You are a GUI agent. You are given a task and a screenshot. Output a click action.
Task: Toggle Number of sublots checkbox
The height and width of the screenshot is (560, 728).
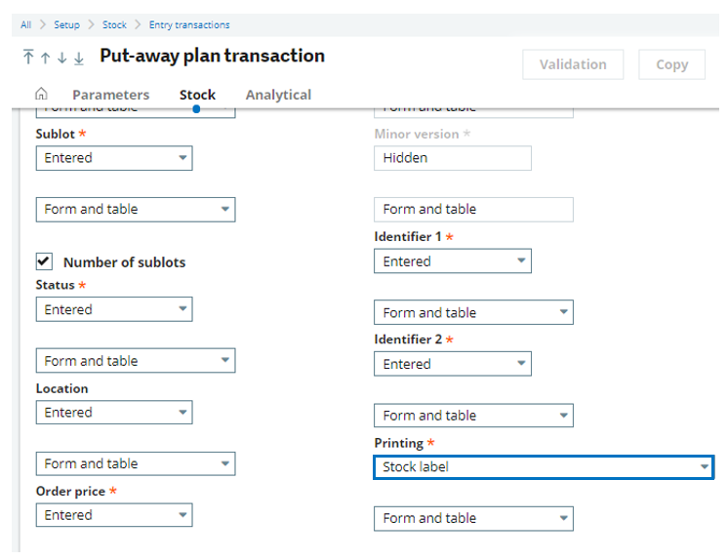click(x=44, y=261)
